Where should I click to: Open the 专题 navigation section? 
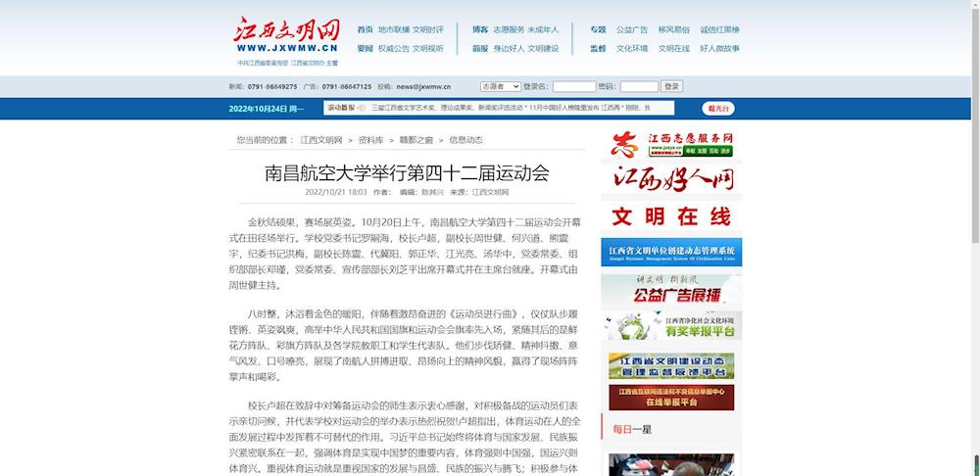tap(598, 29)
